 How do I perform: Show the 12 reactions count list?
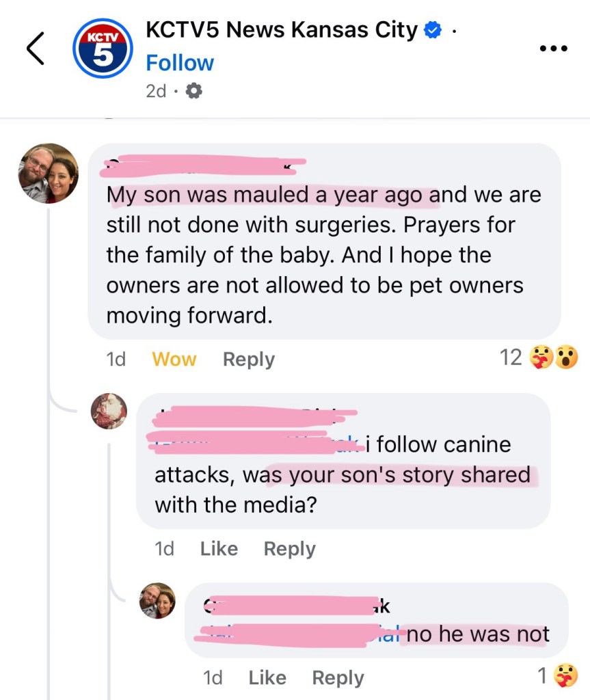(511, 357)
